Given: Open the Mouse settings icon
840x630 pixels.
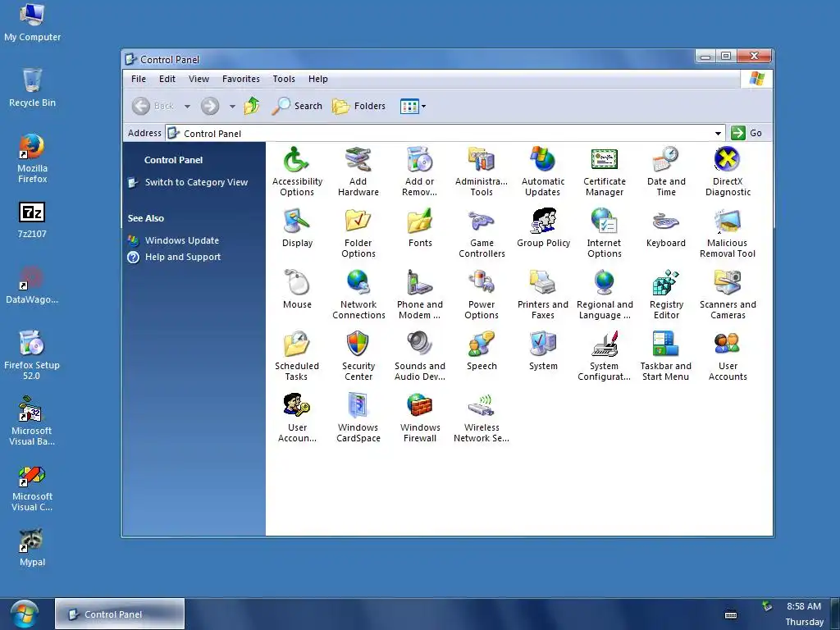Looking at the screenshot, I should (x=297, y=290).
